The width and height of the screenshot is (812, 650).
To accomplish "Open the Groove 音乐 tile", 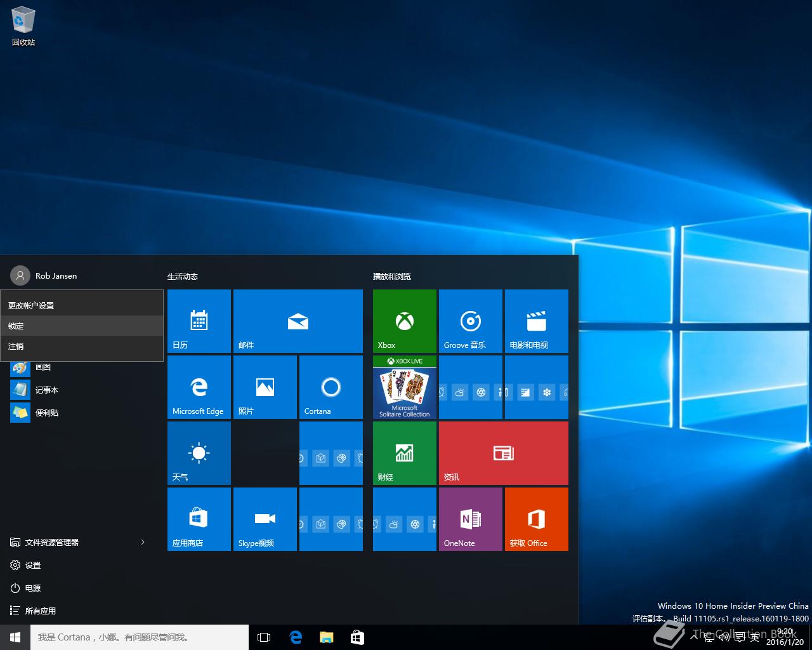I will point(471,321).
